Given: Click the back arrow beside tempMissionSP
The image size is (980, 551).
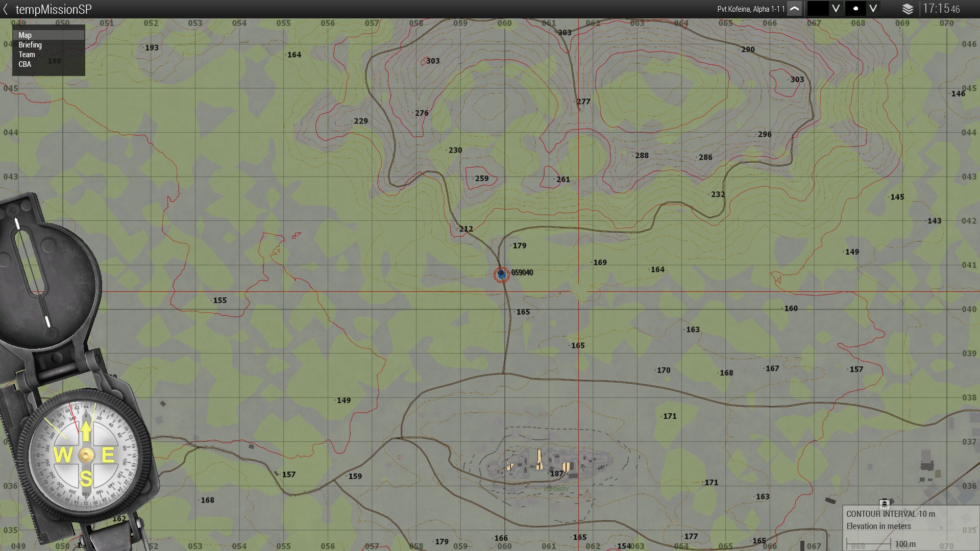Looking at the screenshot, I should pyautogui.click(x=6, y=9).
